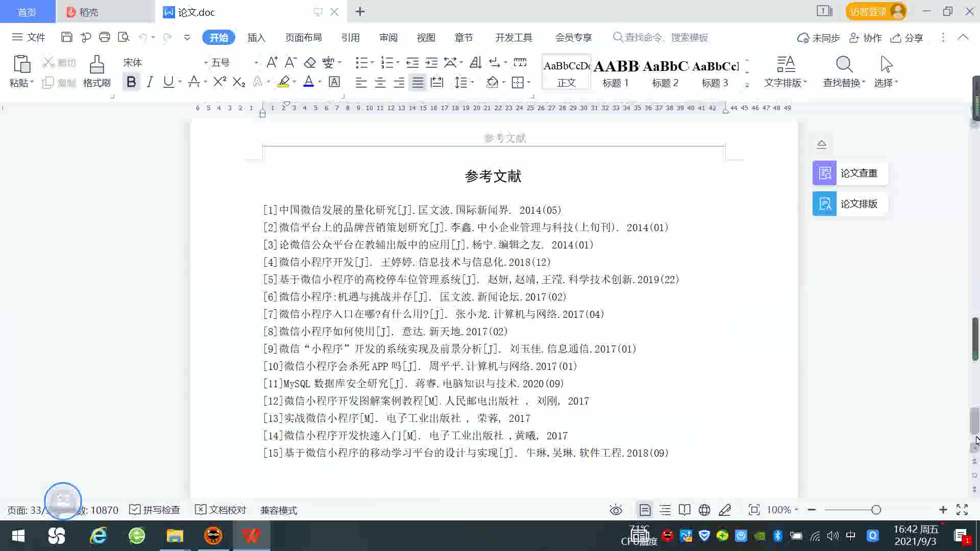Align text right
The height and width of the screenshot is (551, 980).
399,82
